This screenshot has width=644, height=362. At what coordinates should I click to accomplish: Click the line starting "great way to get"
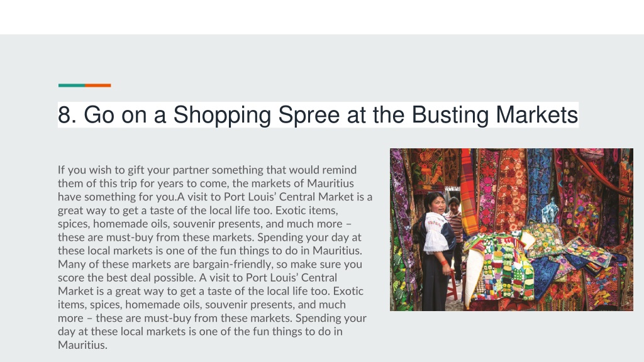pos(198,210)
